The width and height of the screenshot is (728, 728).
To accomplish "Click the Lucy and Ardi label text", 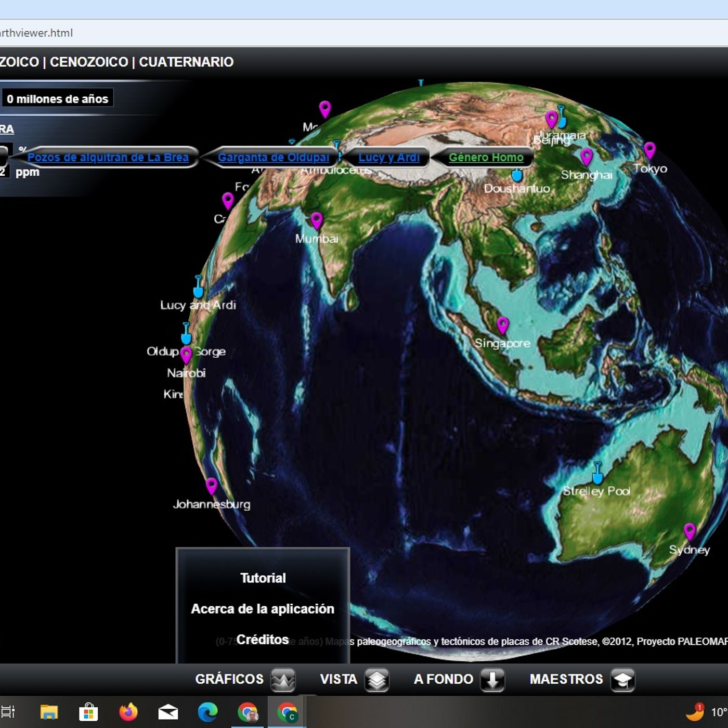I will coord(198,305).
